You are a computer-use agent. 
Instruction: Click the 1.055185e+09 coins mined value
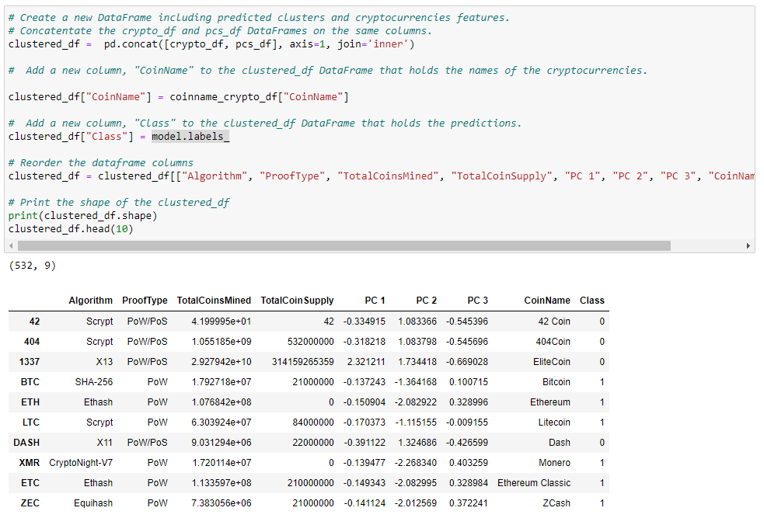[x=222, y=342]
